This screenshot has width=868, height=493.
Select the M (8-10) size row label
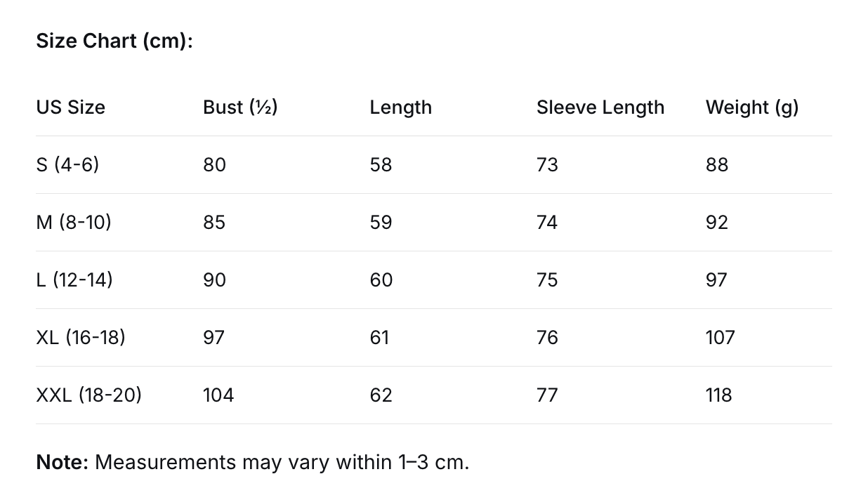pos(74,223)
